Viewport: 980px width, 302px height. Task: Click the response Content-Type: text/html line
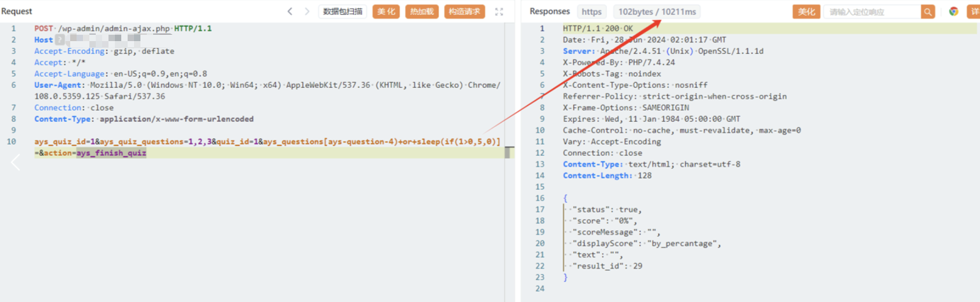tap(652, 164)
